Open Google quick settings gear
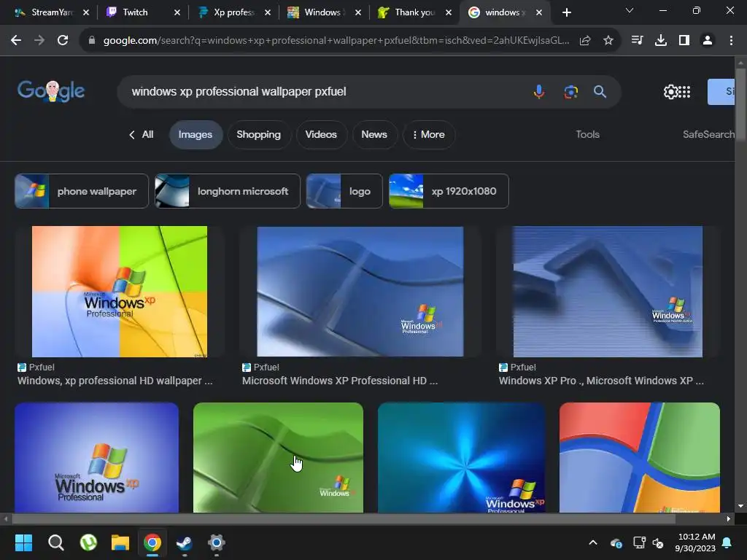Screen dimensions: 747x560 point(670,91)
